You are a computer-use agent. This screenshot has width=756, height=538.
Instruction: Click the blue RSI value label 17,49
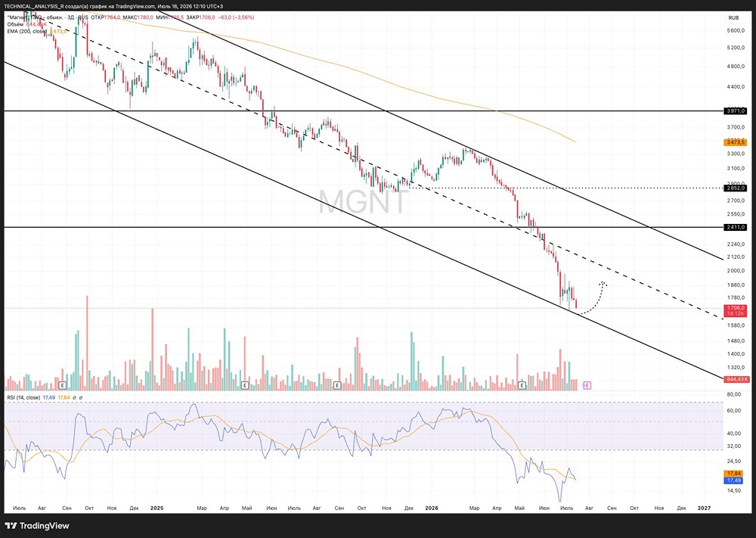[x=733, y=480]
